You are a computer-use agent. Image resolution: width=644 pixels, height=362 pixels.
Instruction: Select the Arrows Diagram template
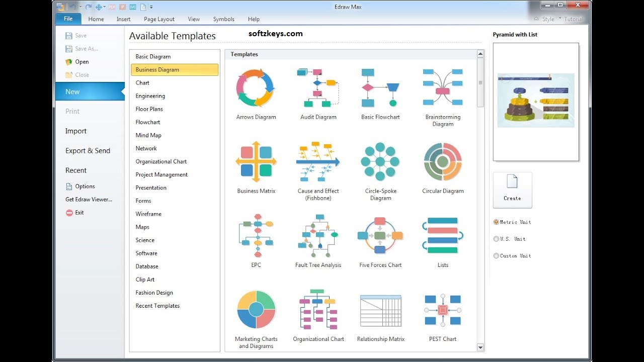(x=256, y=94)
